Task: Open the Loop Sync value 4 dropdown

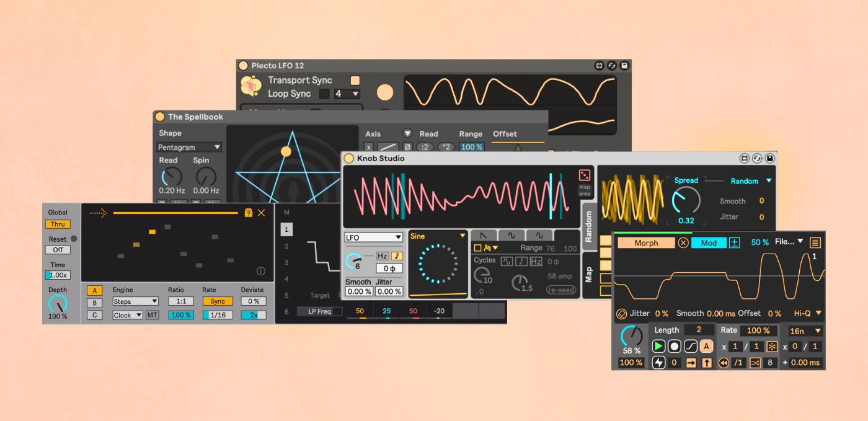Action: (x=347, y=94)
